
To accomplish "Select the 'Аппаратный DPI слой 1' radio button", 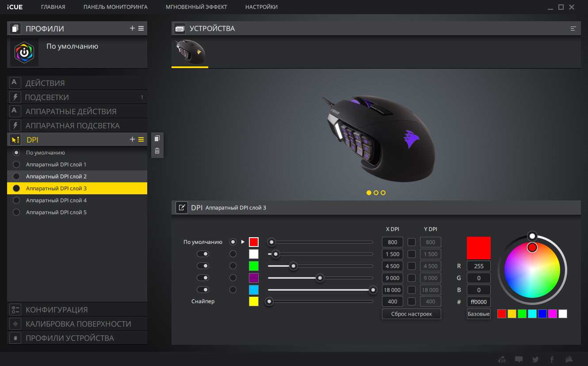I will point(16,165).
